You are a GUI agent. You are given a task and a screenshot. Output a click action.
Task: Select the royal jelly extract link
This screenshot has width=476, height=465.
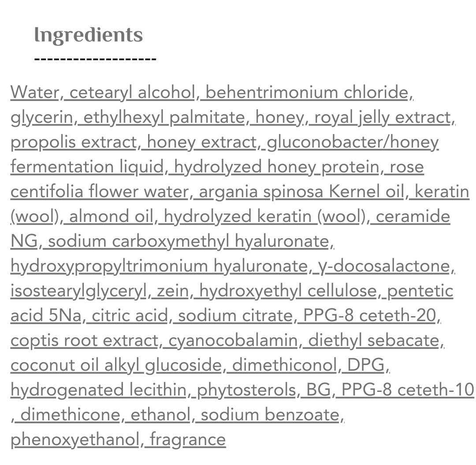coord(383,118)
